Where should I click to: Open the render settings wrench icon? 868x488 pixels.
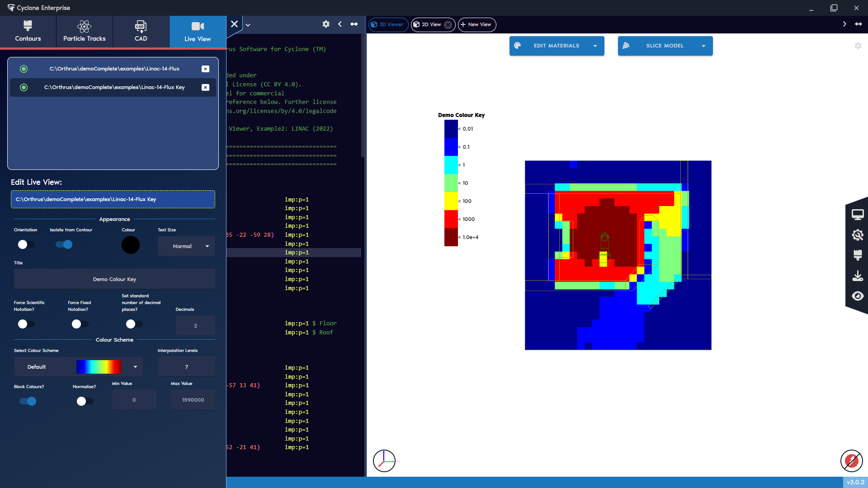click(859, 235)
